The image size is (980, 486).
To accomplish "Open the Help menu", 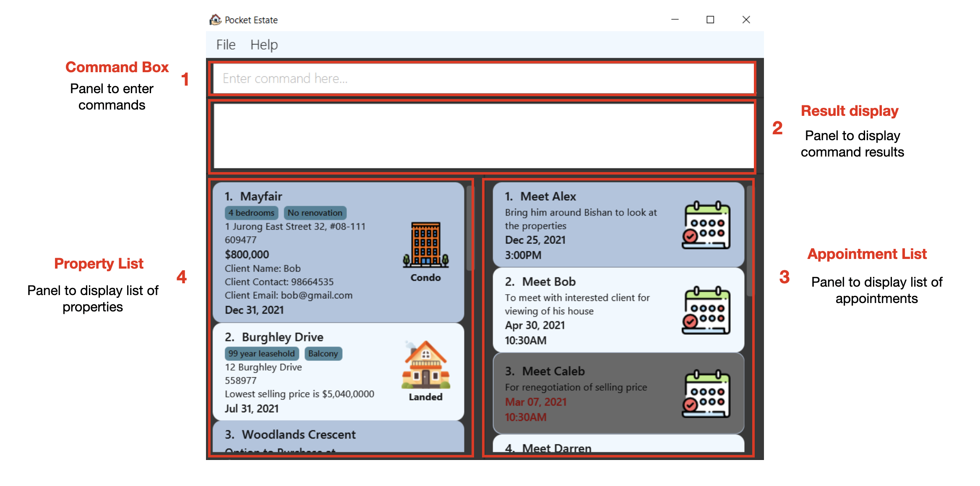I will pyautogui.click(x=264, y=44).
